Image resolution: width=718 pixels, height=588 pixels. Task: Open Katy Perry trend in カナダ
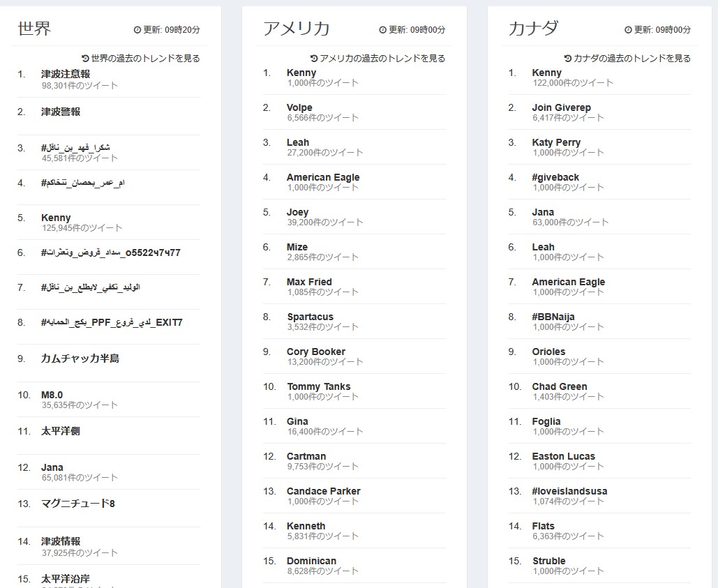[x=556, y=142]
